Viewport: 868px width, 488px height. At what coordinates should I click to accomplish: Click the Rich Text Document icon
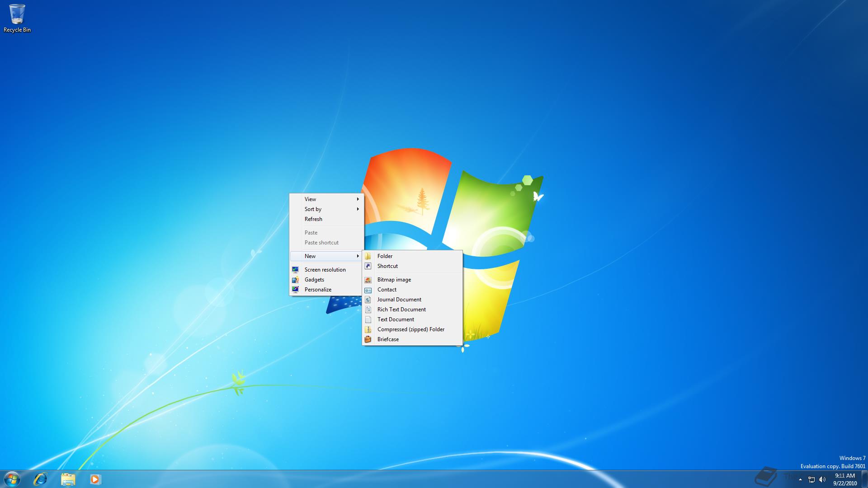point(368,310)
